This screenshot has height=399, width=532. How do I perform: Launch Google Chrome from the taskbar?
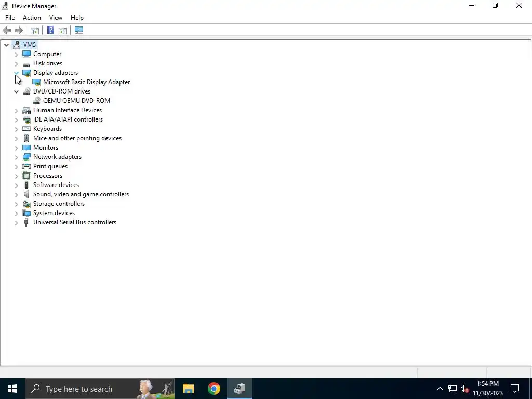click(x=214, y=389)
